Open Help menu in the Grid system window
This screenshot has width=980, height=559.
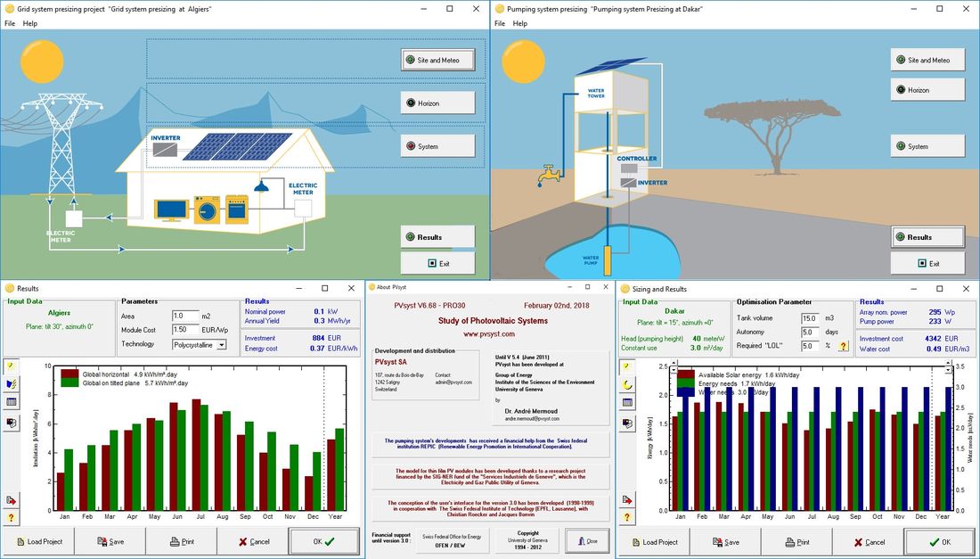30,23
